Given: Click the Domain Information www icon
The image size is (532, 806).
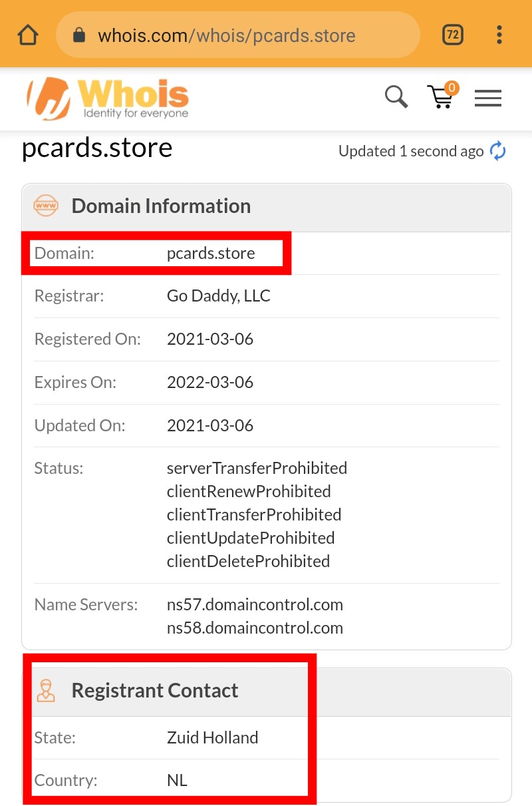Looking at the screenshot, I should pyautogui.click(x=46, y=206).
